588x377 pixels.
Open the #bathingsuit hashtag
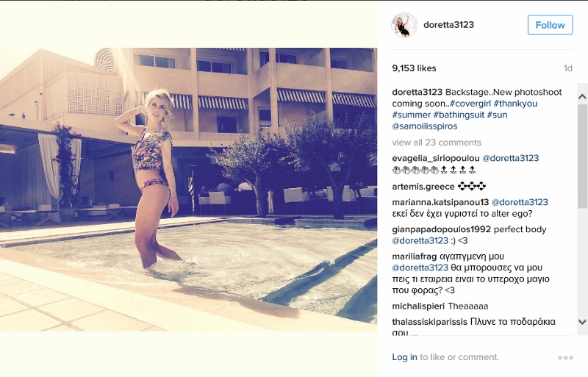(x=459, y=115)
